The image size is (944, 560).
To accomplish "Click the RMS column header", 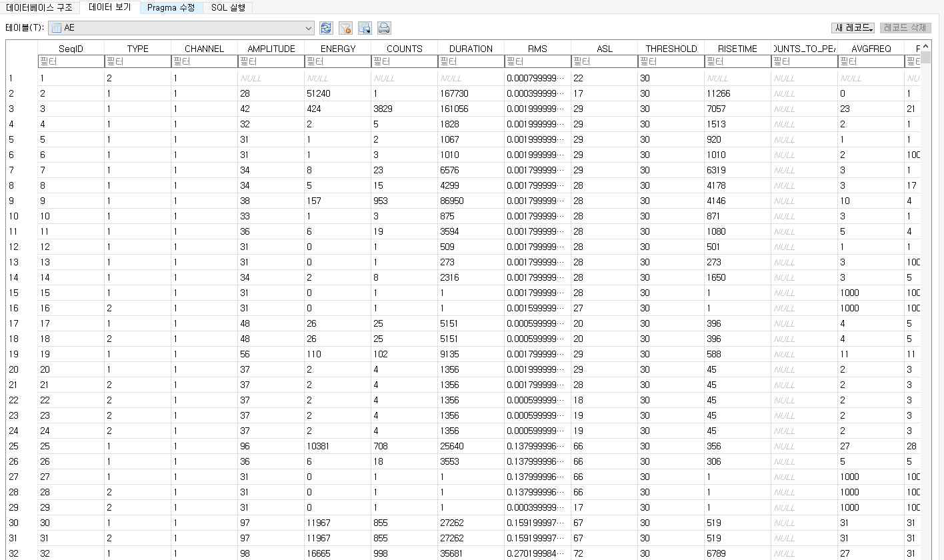I will tap(537, 49).
